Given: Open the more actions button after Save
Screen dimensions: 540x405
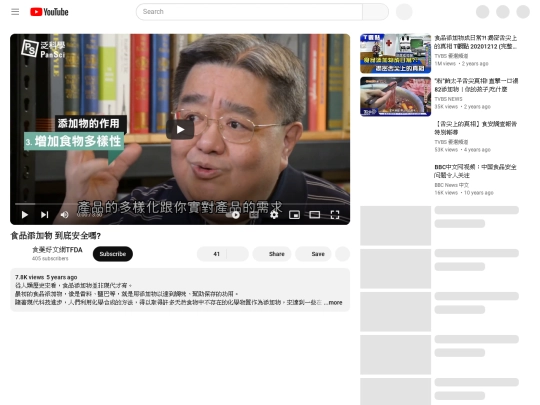Looking at the screenshot, I should tap(342, 254).
